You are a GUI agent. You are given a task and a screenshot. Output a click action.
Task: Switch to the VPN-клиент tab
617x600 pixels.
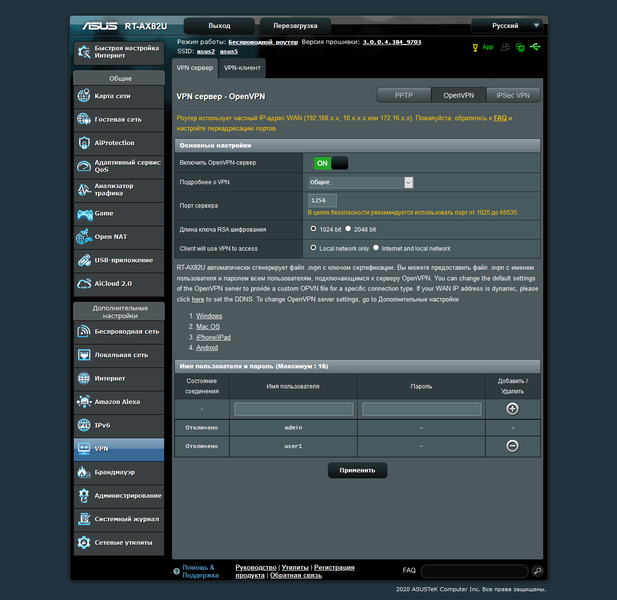(x=242, y=68)
